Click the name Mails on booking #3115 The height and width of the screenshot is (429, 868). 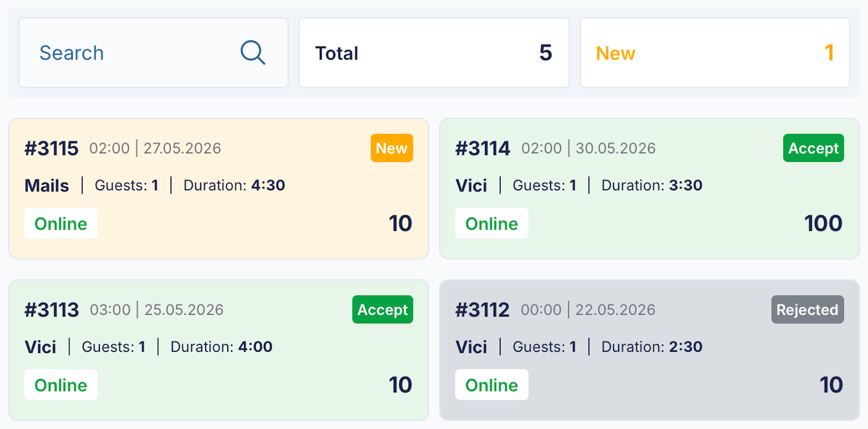47,185
